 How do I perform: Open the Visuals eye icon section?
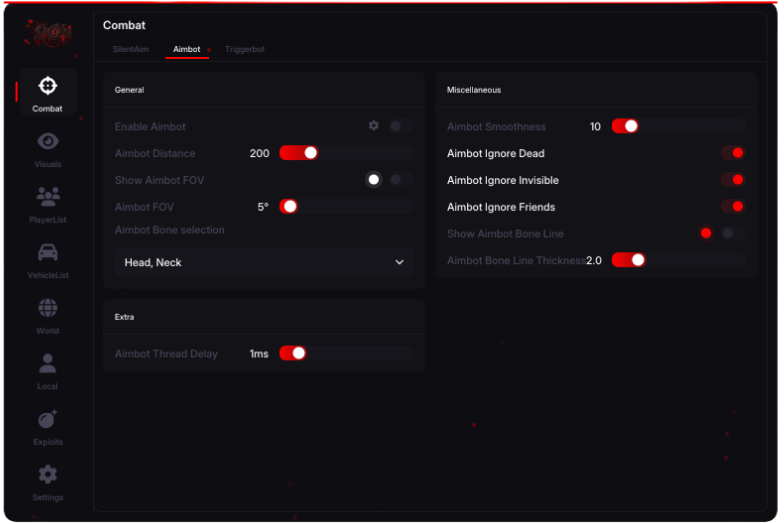[x=48, y=149]
